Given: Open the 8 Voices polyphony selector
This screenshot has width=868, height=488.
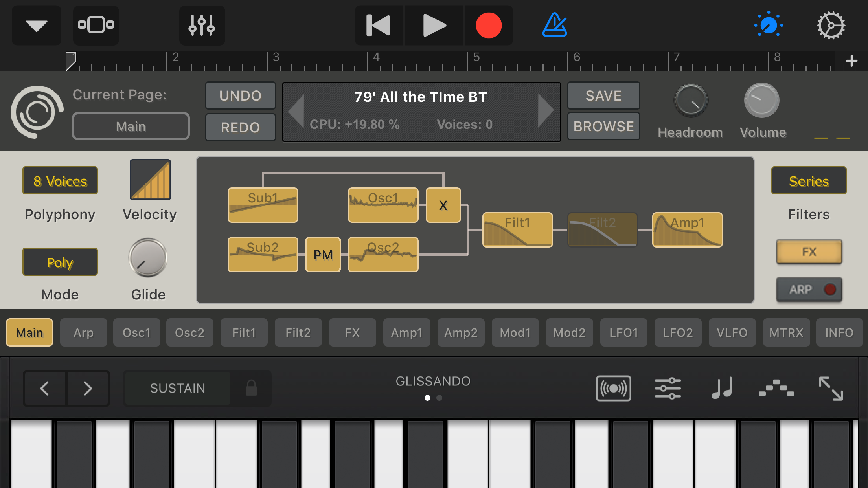Looking at the screenshot, I should pos(60,181).
